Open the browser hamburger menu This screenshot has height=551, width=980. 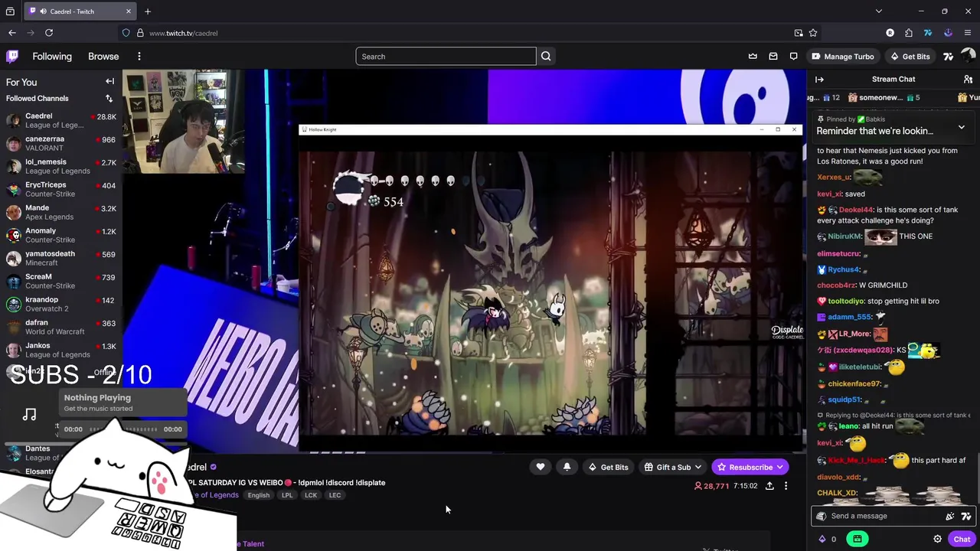tap(968, 33)
